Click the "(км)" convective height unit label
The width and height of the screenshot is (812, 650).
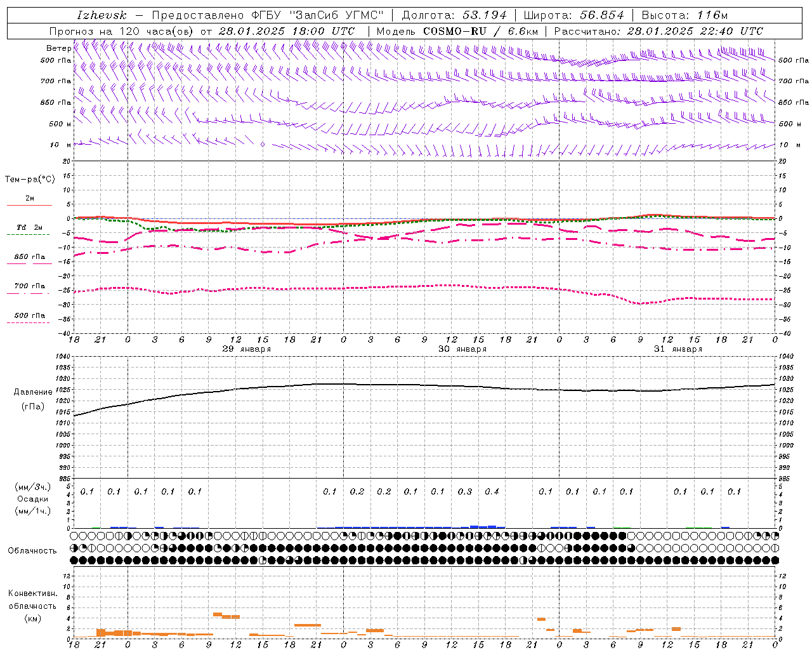click(33, 618)
